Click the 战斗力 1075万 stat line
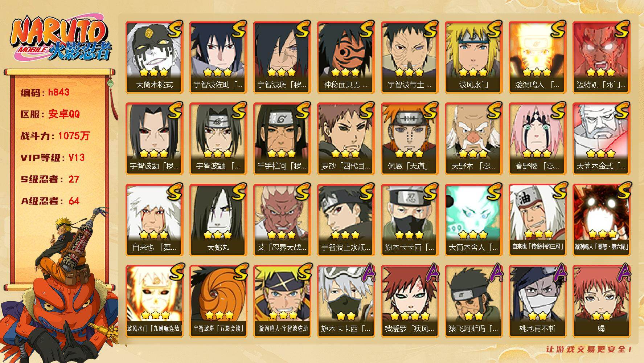This screenshot has width=644, height=363. tap(55, 136)
